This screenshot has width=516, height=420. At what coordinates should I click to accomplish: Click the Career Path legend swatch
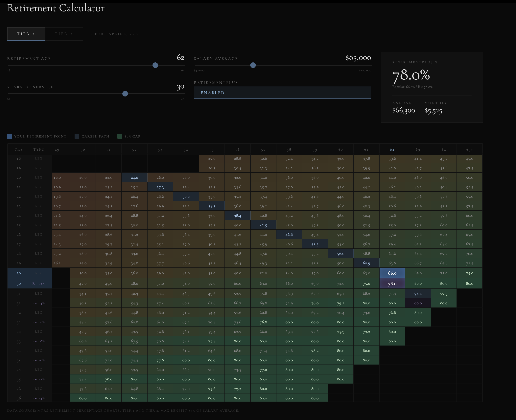pos(77,136)
